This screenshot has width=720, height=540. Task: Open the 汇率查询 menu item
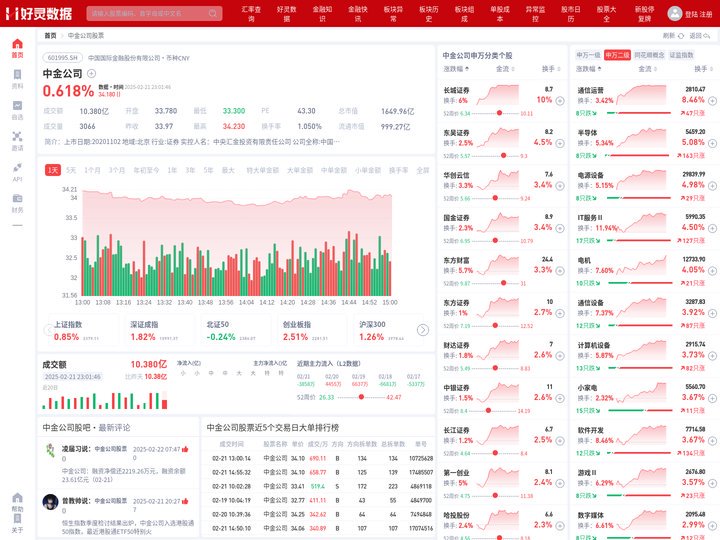click(x=251, y=14)
